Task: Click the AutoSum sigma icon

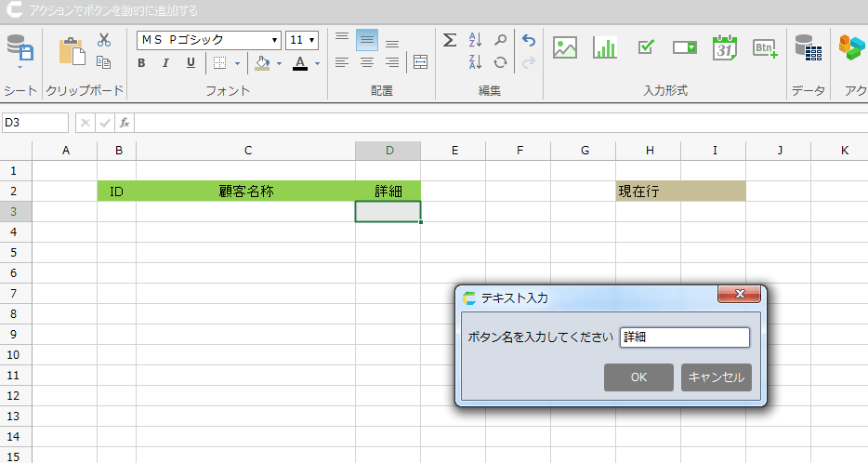Action: (x=450, y=40)
